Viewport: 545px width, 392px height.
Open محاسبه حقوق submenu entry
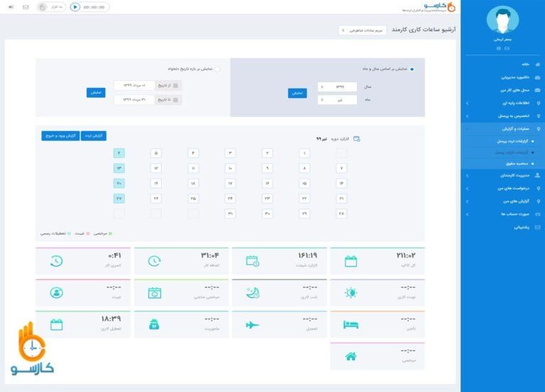tap(517, 164)
